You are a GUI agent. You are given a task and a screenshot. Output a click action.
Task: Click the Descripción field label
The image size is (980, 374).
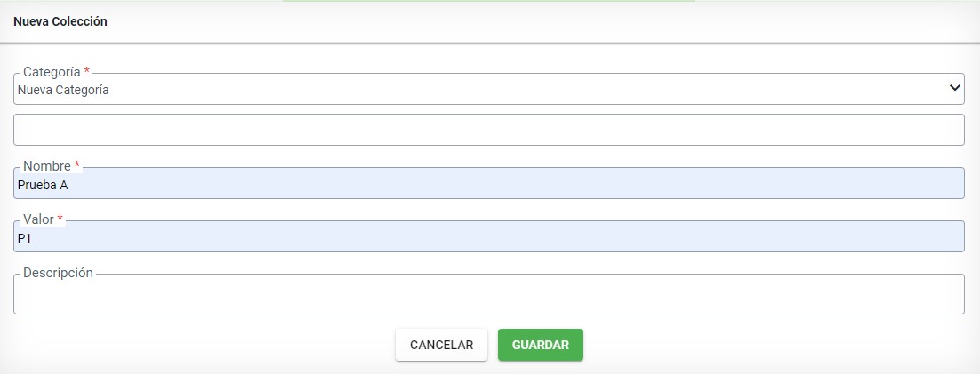tap(58, 273)
